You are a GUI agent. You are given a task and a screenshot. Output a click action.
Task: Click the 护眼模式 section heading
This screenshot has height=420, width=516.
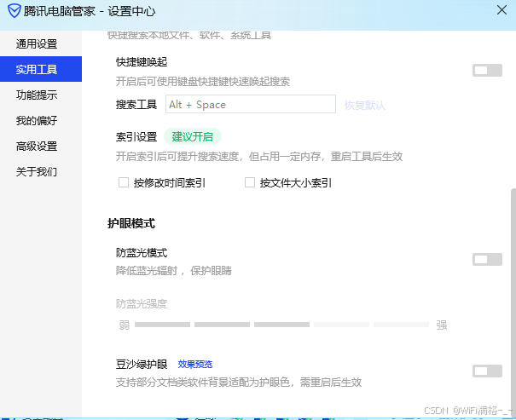pos(131,223)
